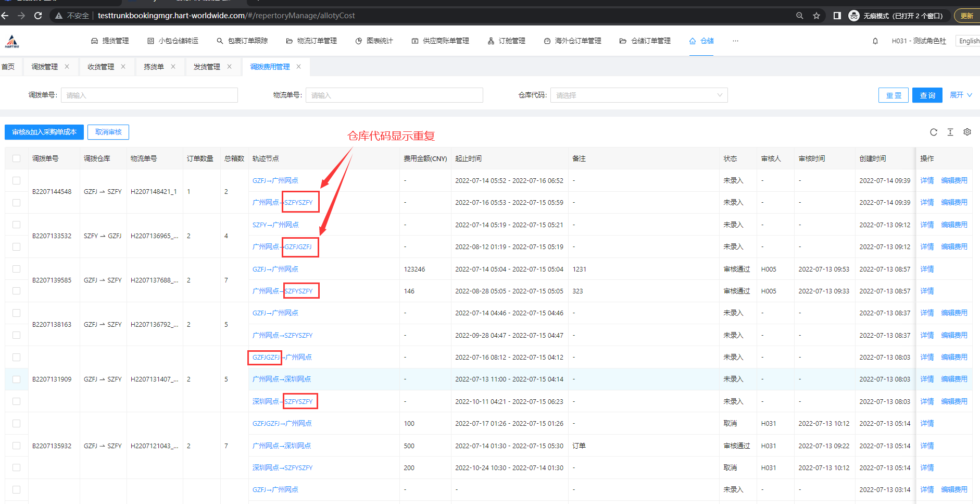
Task: Focus the 调拨单号 input field
Action: tap(149, 95)
